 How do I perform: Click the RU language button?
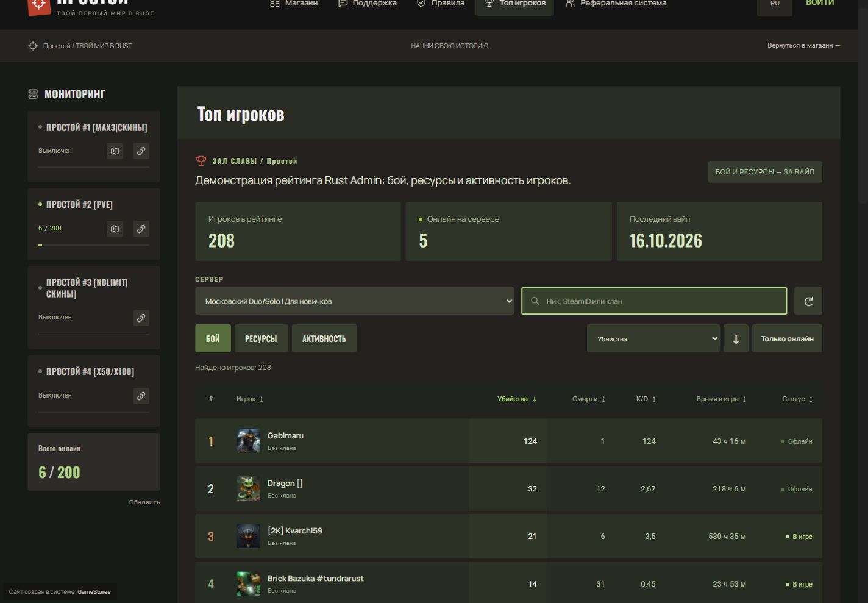[775, 5]
